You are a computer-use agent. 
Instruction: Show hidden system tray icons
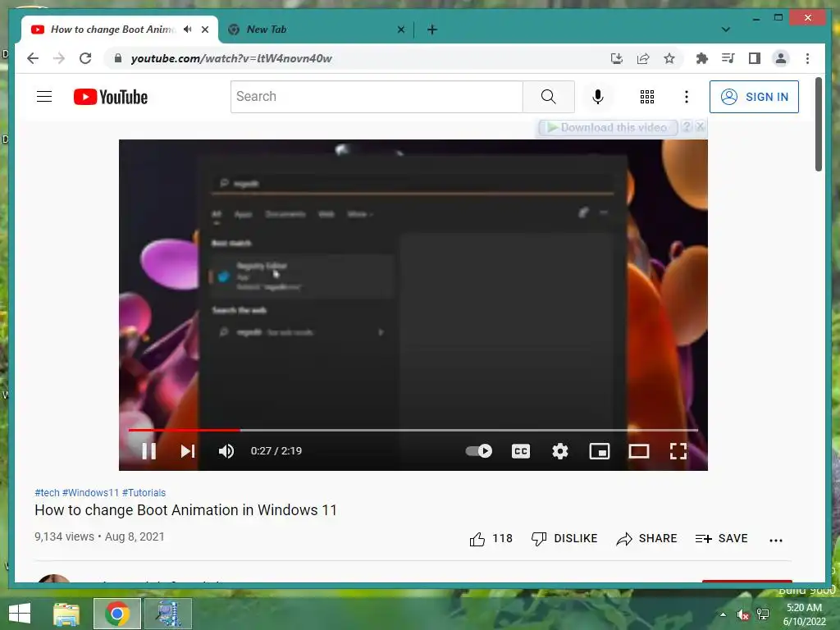pyautogui.click(x=723, y=614)
